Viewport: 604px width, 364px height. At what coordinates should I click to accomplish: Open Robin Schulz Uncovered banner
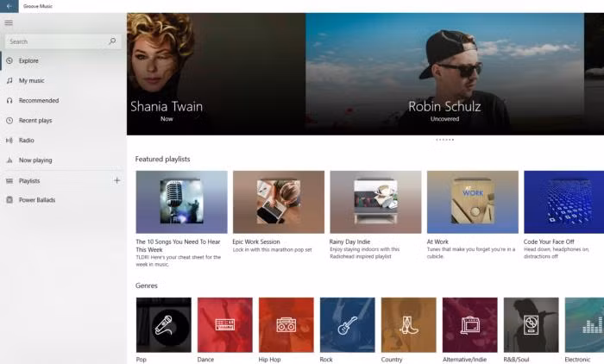[x=445, y=74]
